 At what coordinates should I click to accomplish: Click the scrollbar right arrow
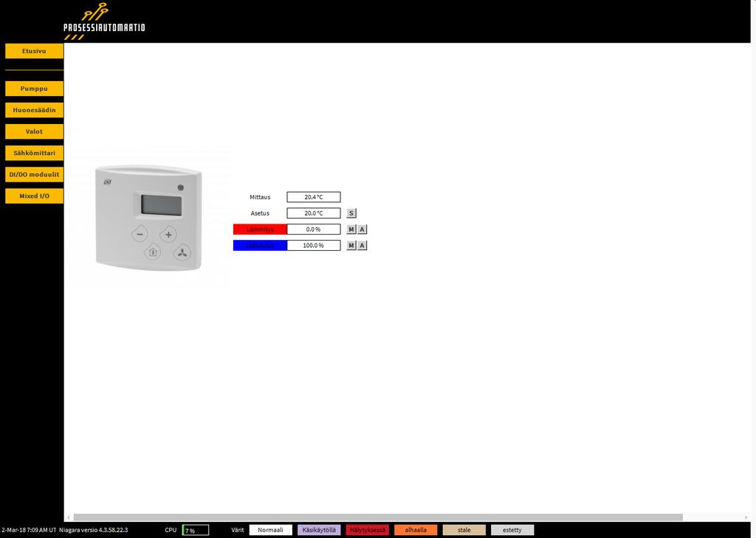[747, 517]
